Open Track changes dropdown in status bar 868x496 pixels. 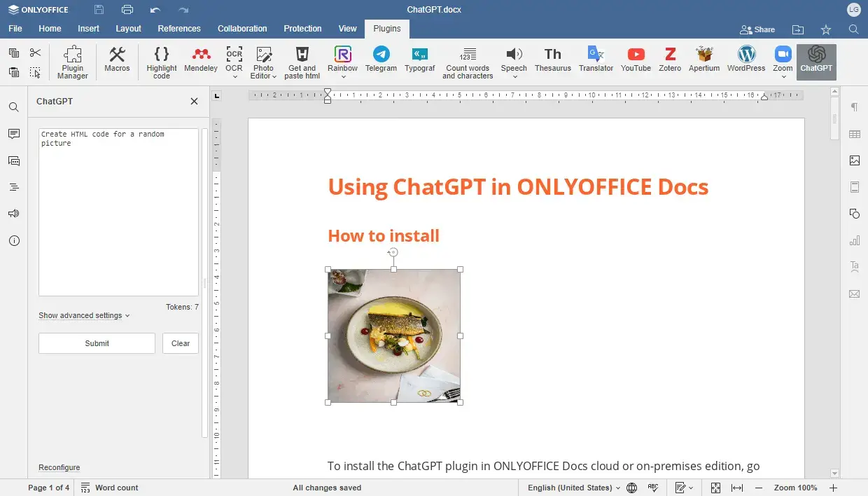[x=684, y=488]
